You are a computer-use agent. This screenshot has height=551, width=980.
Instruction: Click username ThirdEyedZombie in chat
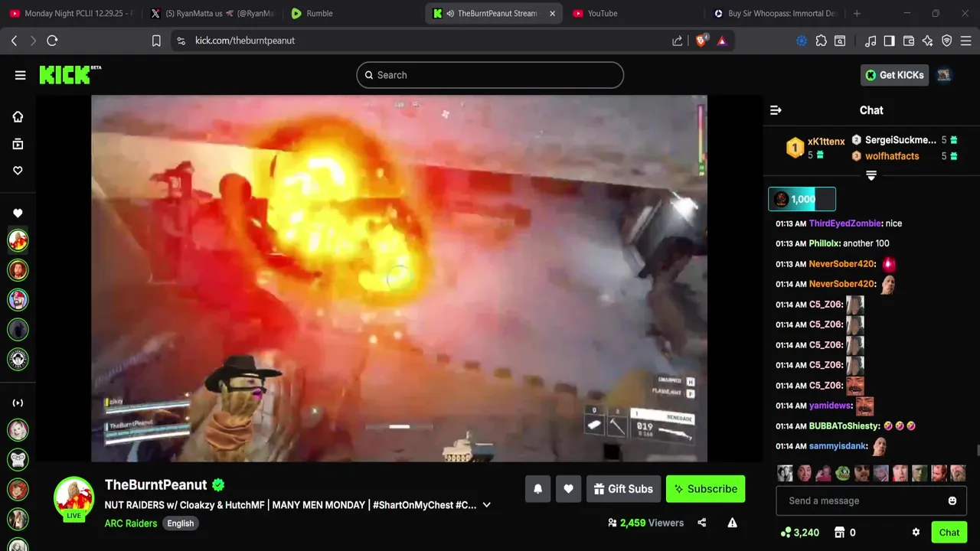pos(844,223)
